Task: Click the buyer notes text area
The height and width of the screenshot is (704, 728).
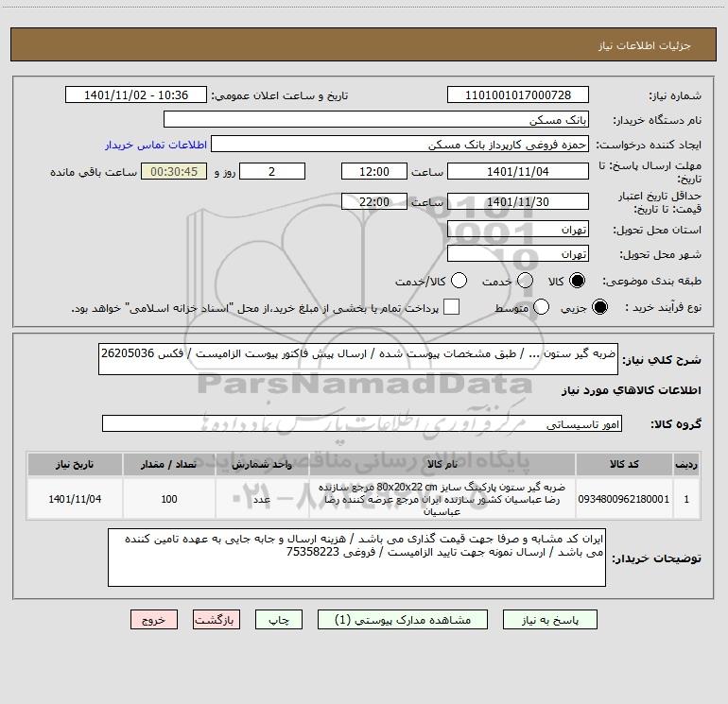Action: click(x=356, y=558)
